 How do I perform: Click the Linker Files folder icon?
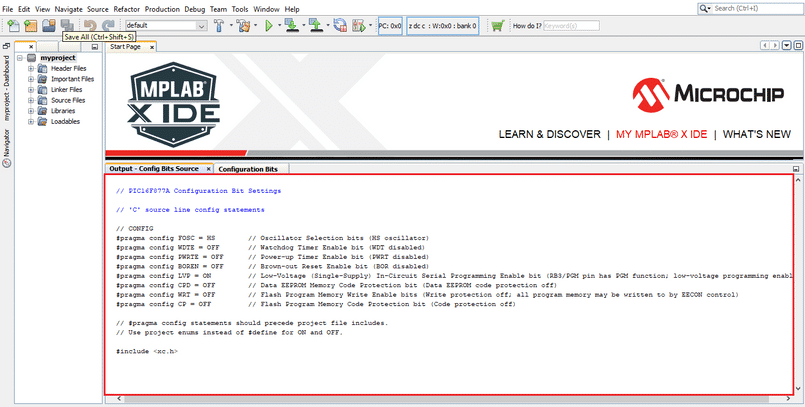tap(42, 90)
